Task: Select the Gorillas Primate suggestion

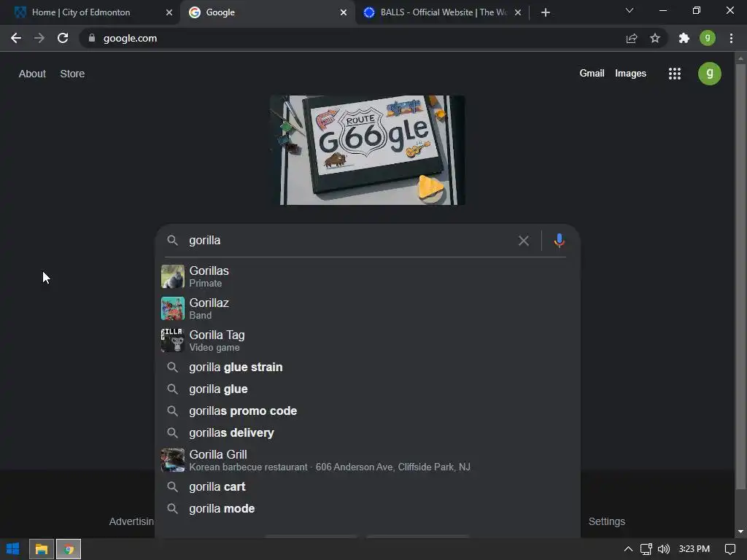Action: 367,276
